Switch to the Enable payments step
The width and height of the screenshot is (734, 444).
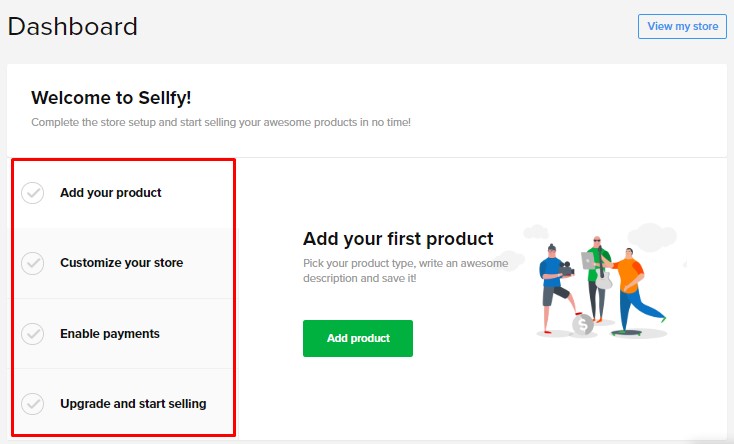(x=109, y=334)
